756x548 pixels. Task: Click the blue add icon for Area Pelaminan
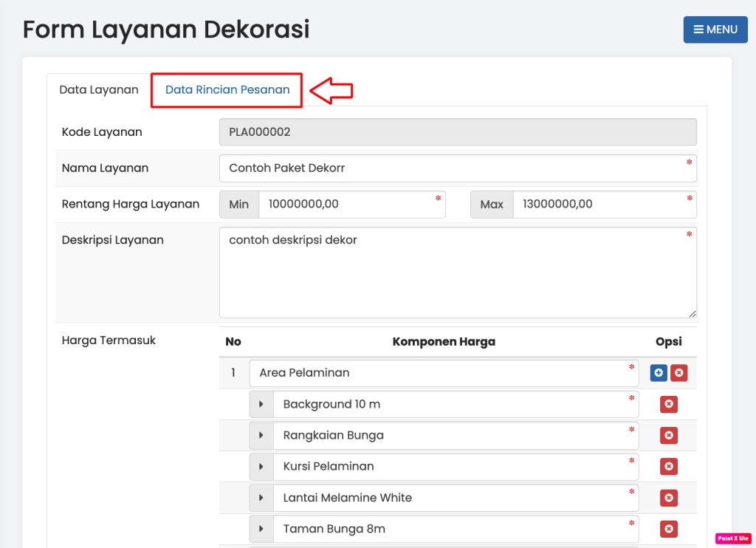(659, 373)
